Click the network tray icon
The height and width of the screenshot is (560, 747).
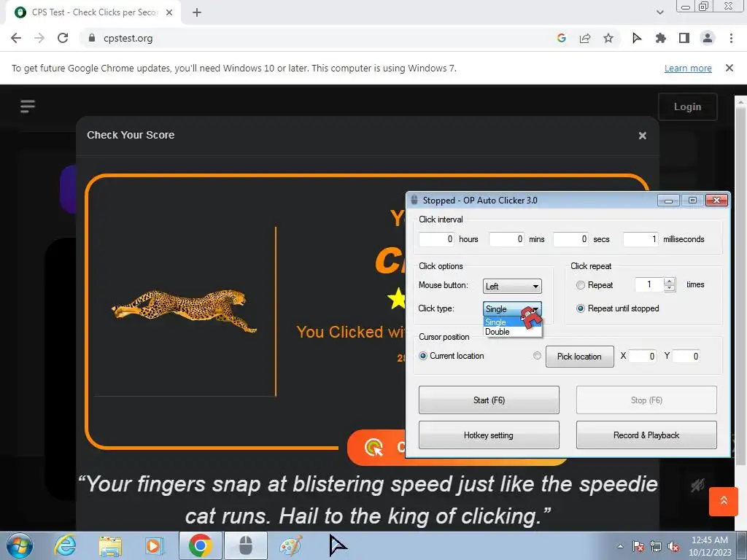(x=656, y=547)
